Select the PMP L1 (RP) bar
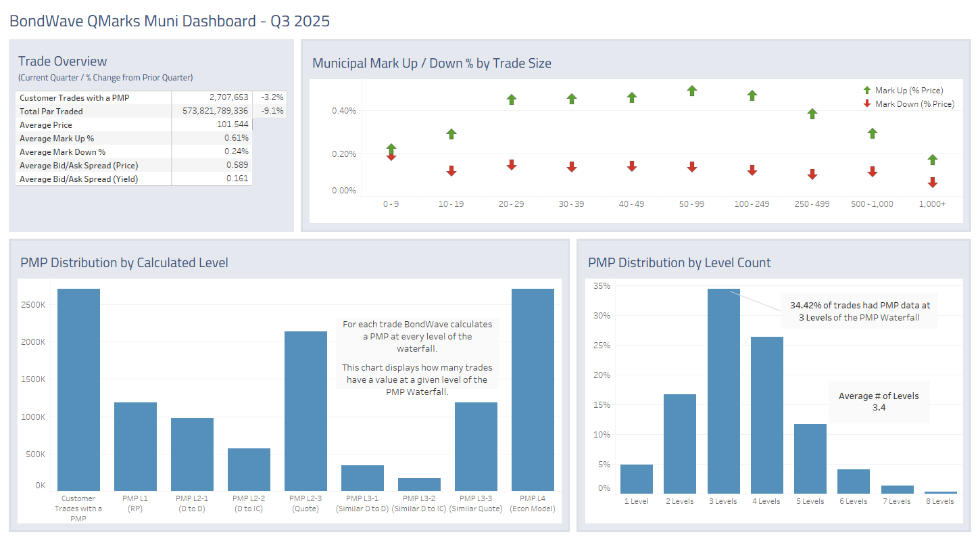The width and height of the screenshot is (980, 541). point(135,446)
